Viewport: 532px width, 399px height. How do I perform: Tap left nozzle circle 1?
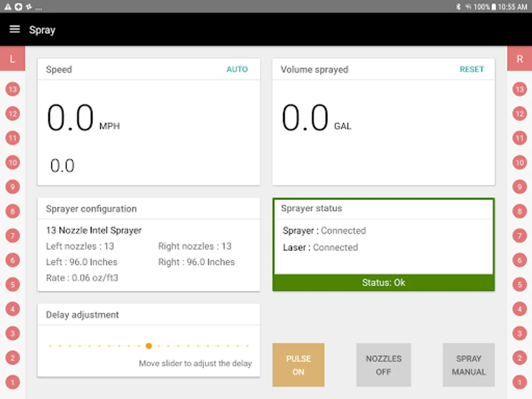(x=12, y=382)
